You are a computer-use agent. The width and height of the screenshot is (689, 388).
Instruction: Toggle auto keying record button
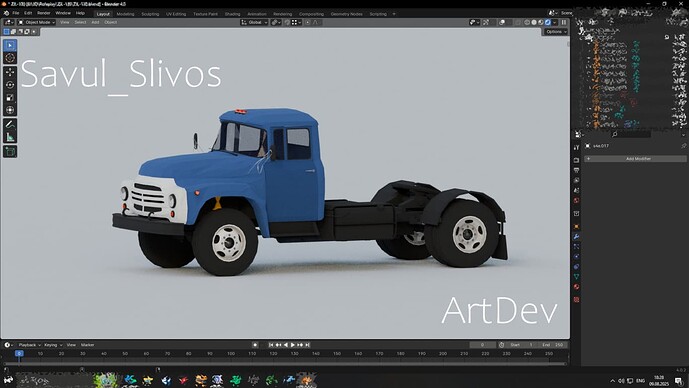pyautogui.click(x=255, y=345)
